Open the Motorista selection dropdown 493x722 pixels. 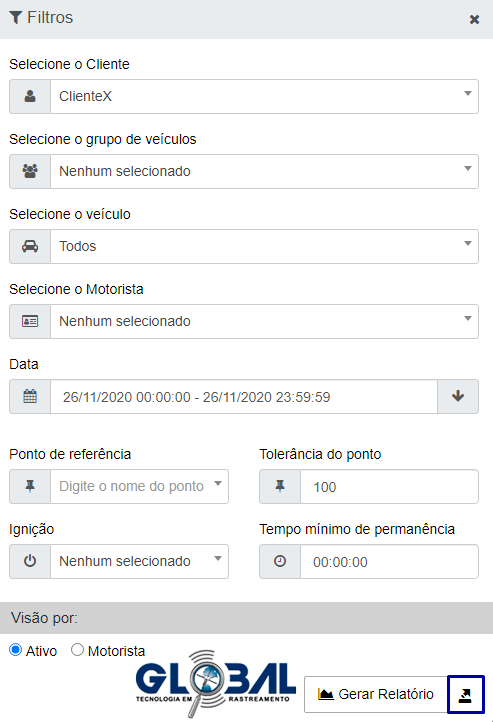coord(264,321)
